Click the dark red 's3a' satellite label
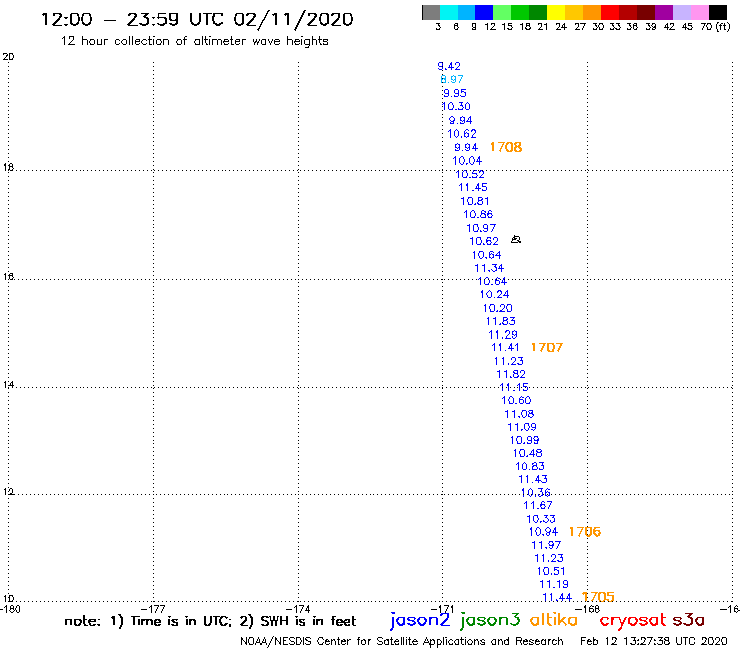The width and height of the screenshot is (740, 650). [x=688, y=620]
